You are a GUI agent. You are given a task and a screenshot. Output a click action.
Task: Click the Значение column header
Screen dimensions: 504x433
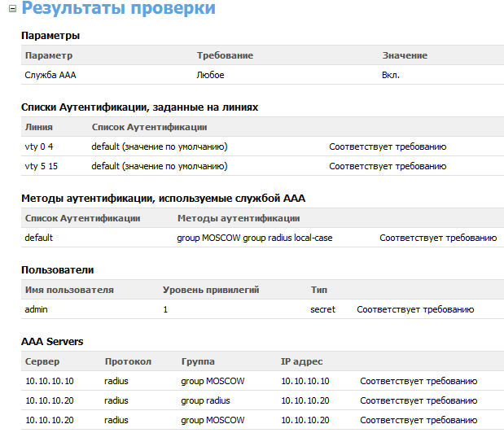tap(405, 55)
